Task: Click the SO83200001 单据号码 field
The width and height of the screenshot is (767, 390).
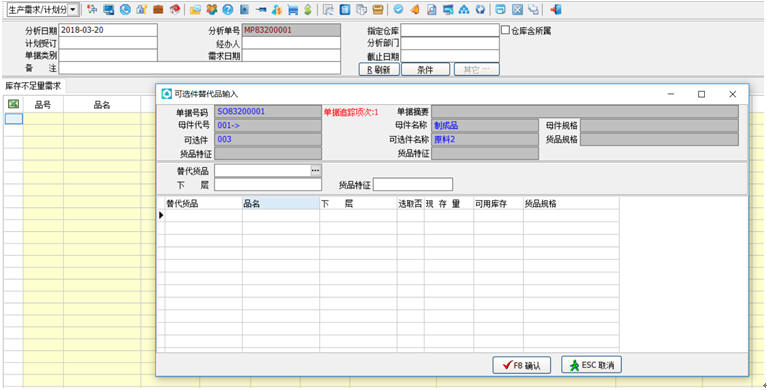Action: tap(268, 112)
